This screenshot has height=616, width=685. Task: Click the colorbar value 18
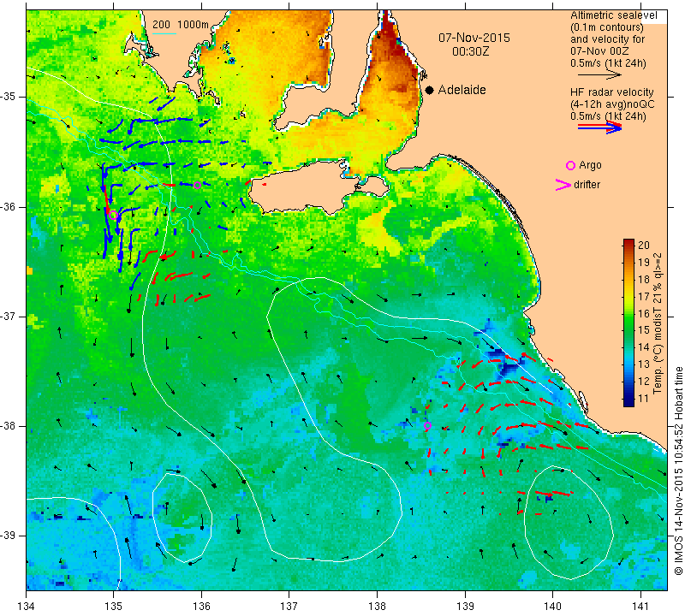644,280
